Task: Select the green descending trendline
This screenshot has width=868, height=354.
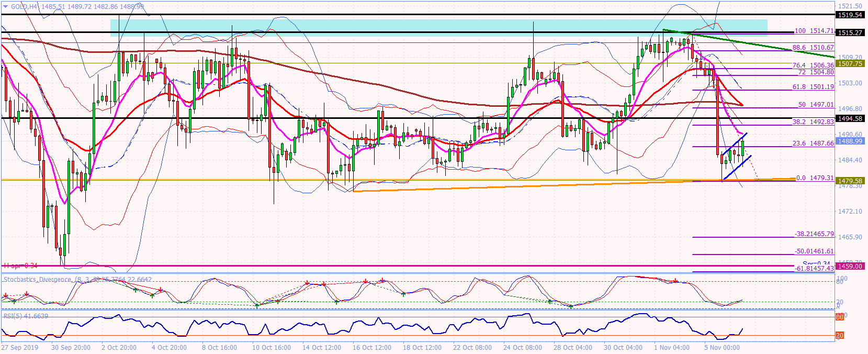Action: click(748, 43)
